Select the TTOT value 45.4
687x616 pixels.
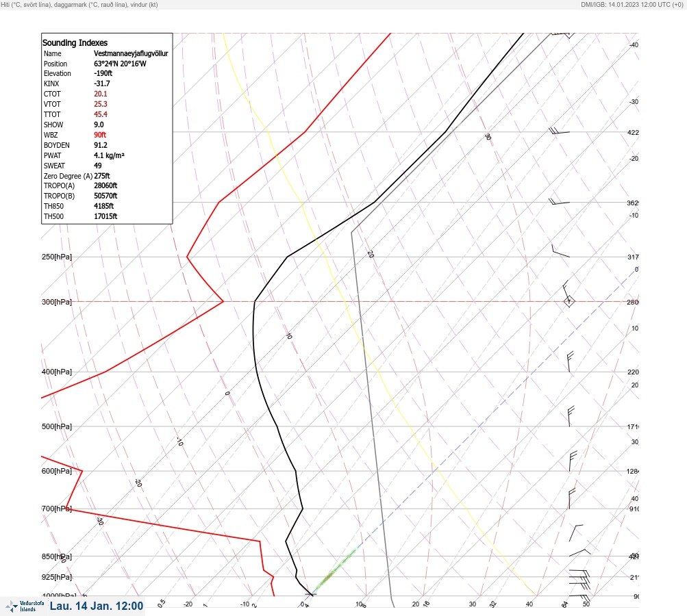tap(100, 114)
